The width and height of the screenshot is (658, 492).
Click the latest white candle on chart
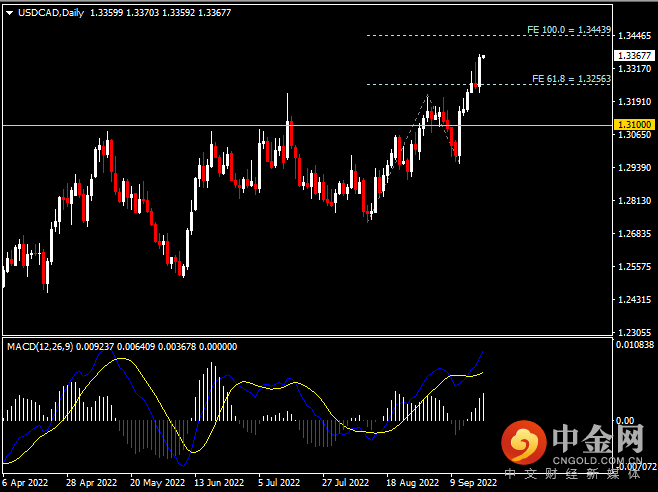[x=480, y=70]
